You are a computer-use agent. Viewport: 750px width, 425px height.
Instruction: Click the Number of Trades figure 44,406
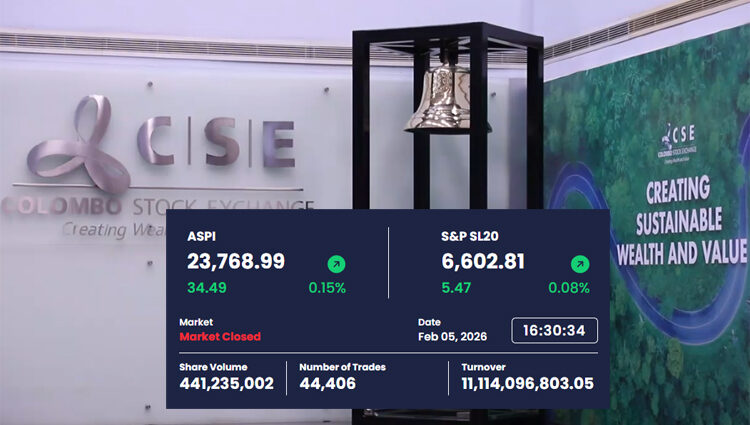(328, 383)
